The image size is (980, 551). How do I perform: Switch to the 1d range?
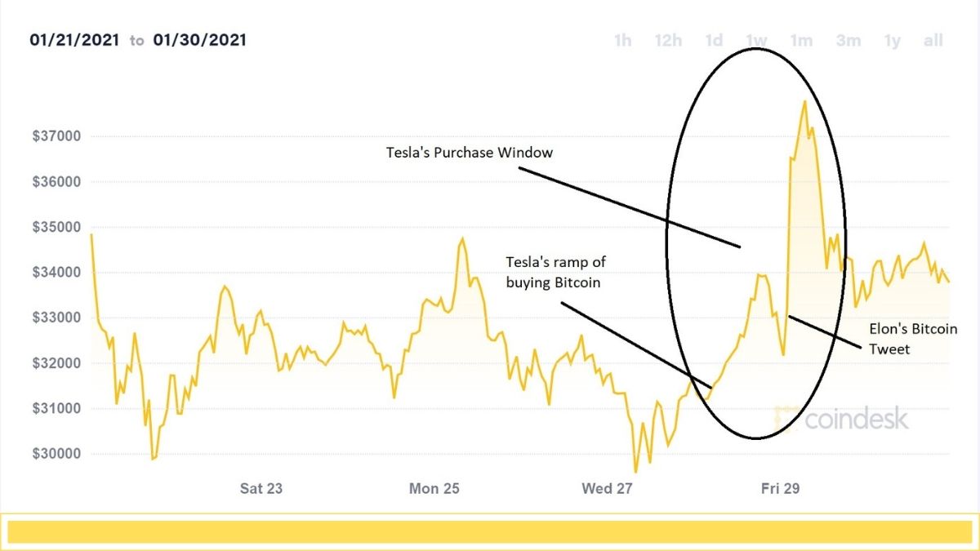(x=714, y=41)
